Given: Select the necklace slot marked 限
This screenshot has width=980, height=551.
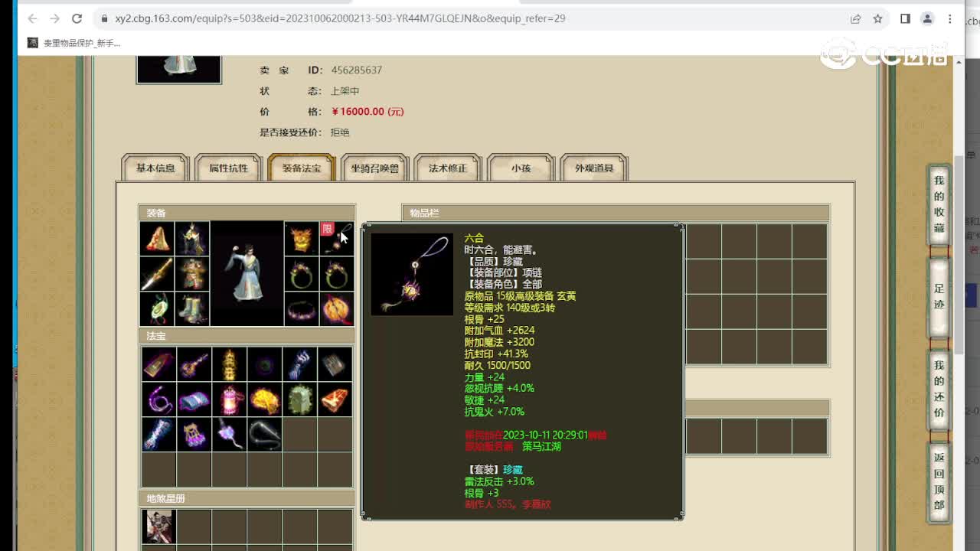Looking at the screenshot, I should [x=336, y=239].
